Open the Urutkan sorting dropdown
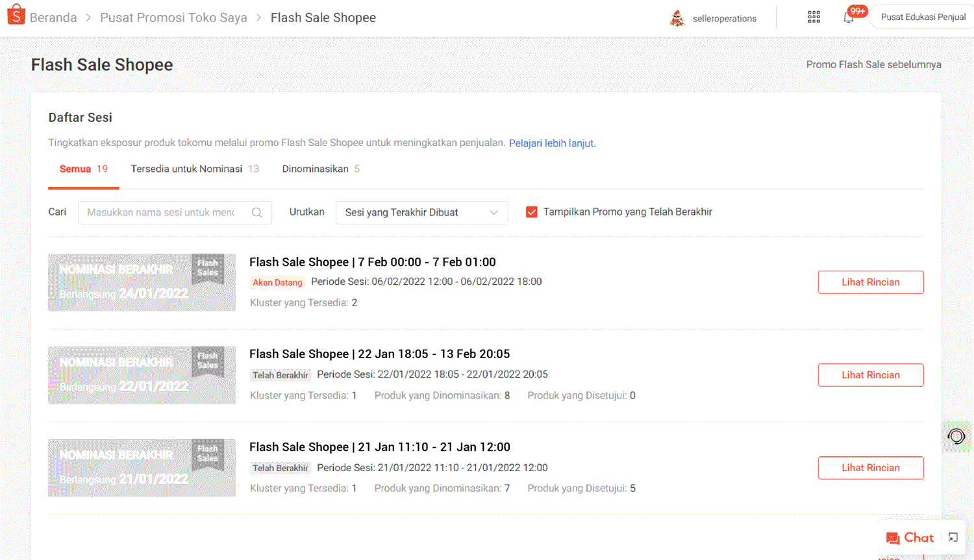The image size is (974, 560). click(421, 212)
